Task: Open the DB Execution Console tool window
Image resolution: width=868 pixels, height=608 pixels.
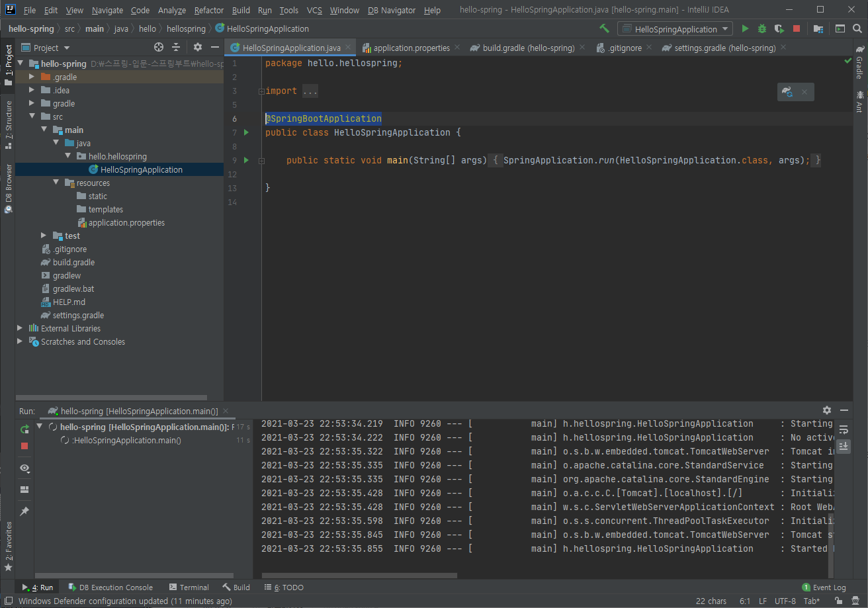Action: point(110,587)
